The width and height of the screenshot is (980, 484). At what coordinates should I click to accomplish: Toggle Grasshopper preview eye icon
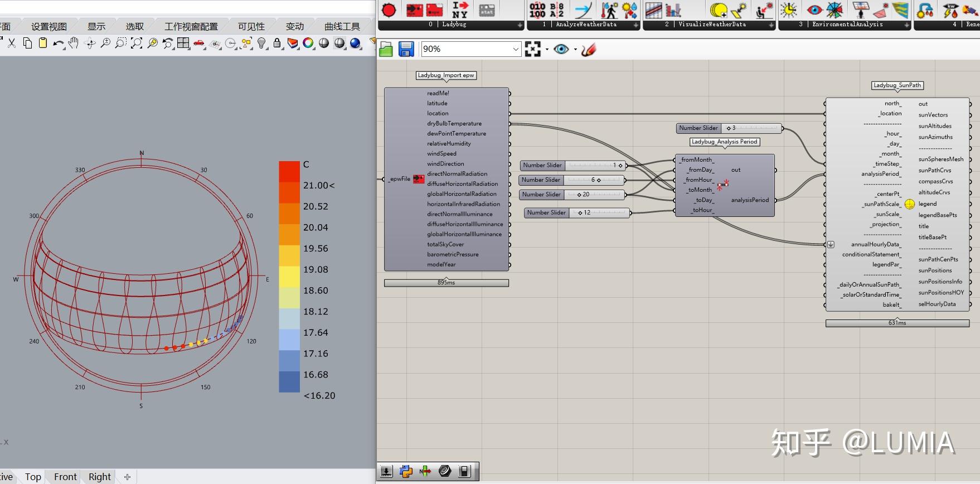(561, 49)
